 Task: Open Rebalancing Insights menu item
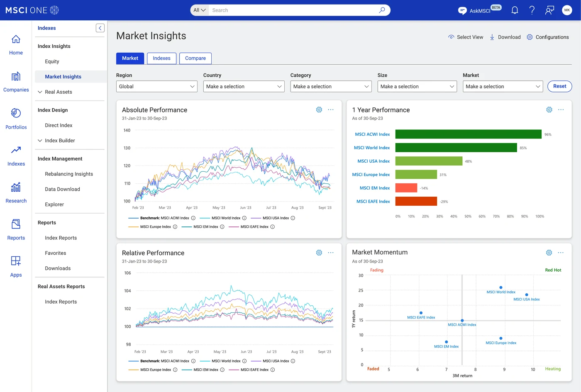[x=69, y=174]
